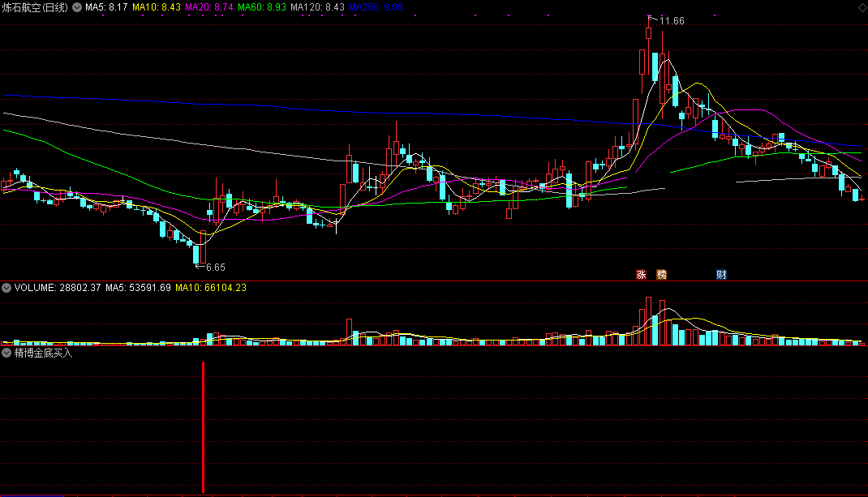Screen dimensions: 868x497
Task: Click the red 涨 event marker icon
Action: pyautogui.click(x=641, y=275)
